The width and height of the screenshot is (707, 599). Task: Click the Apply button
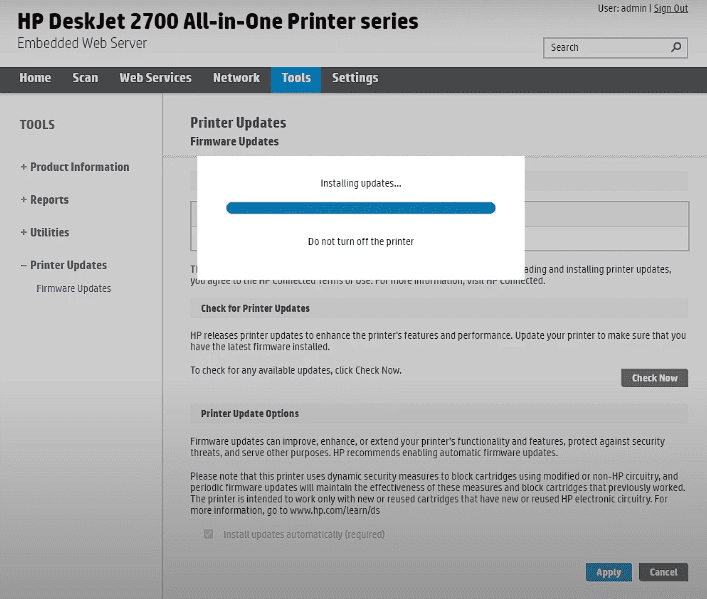609,572
